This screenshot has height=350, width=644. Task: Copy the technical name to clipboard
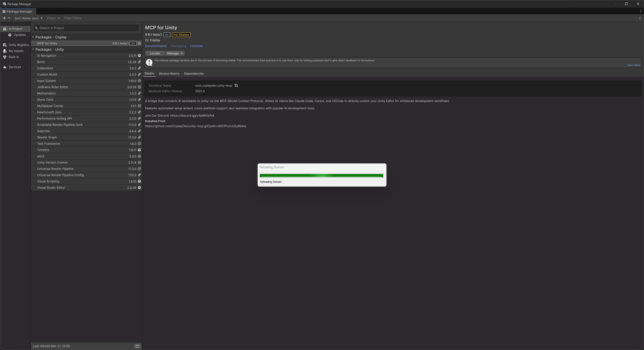point(236,86)
